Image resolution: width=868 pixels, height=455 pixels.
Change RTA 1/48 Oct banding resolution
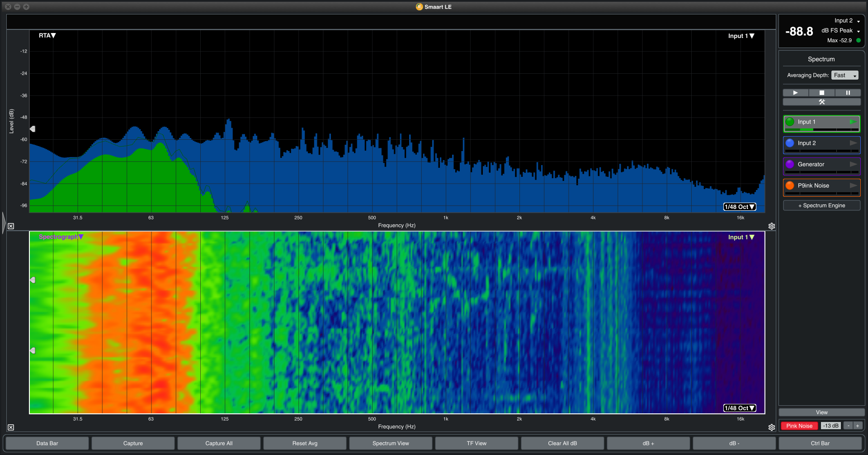(x=740, y=207)
